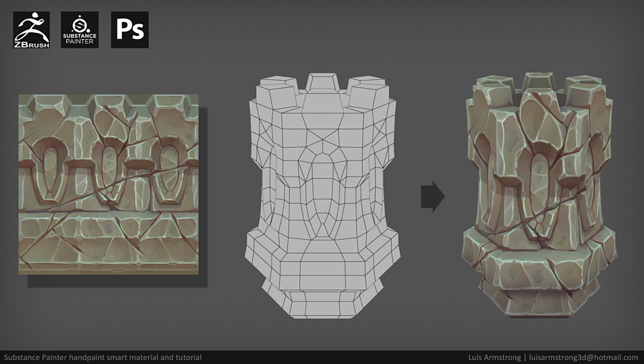Click the left arch in the texture sheet
The image size is (644, 364).
click(x=50, y=171)
